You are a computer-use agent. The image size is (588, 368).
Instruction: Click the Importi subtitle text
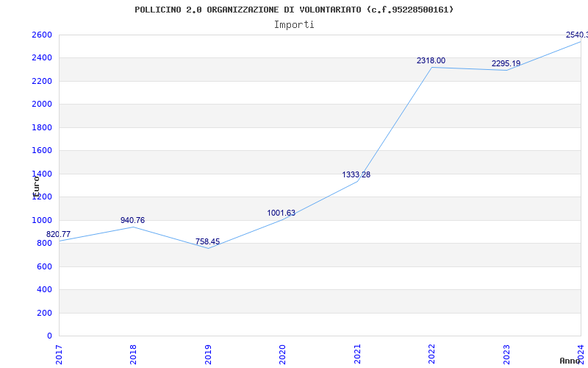point(294,24)
